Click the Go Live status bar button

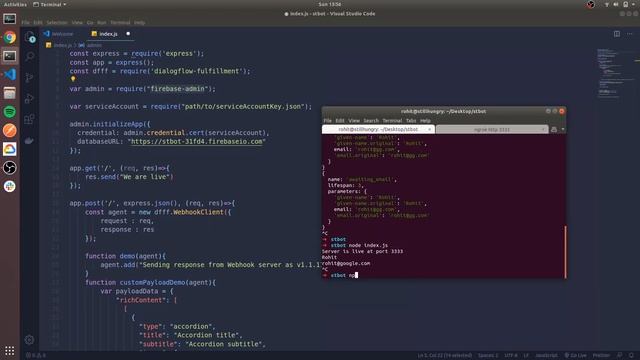point(576,356)
